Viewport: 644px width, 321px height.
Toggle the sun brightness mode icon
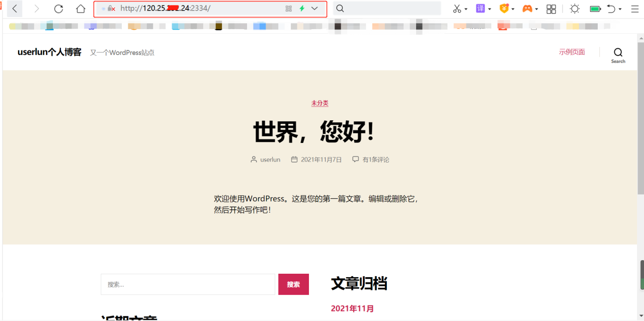(x=575, y=9)
